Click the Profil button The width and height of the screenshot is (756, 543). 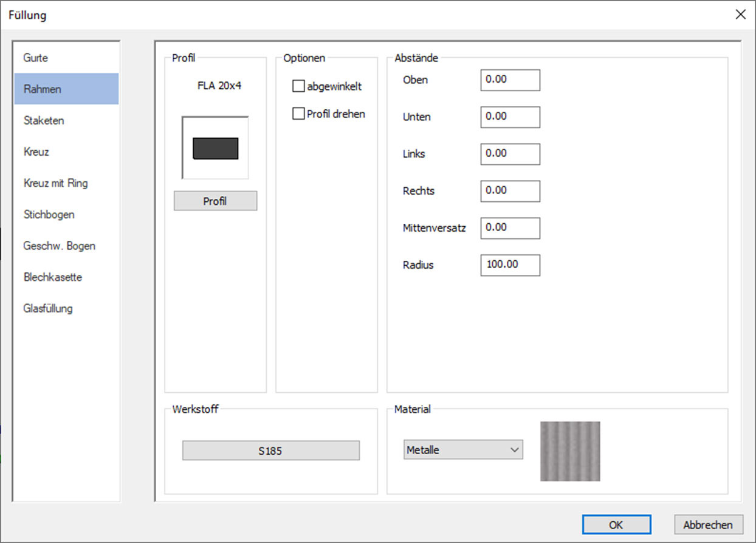click(215, 201)
